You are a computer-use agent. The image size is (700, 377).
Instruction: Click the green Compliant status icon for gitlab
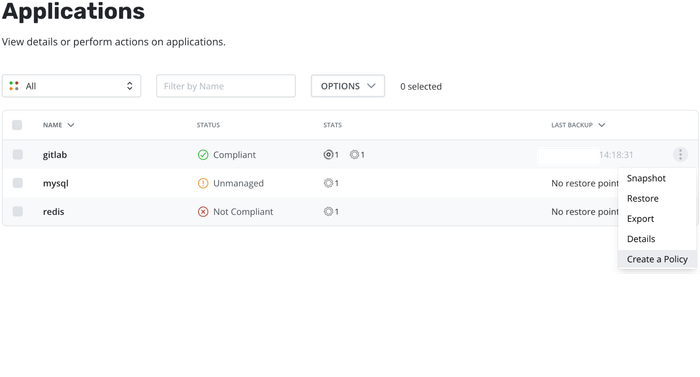(x=203, y=155)
